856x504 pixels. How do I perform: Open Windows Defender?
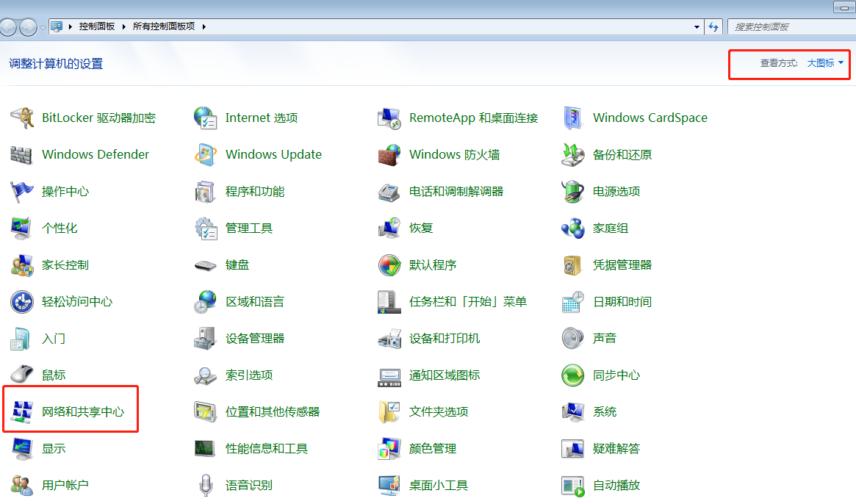(96, 154)
